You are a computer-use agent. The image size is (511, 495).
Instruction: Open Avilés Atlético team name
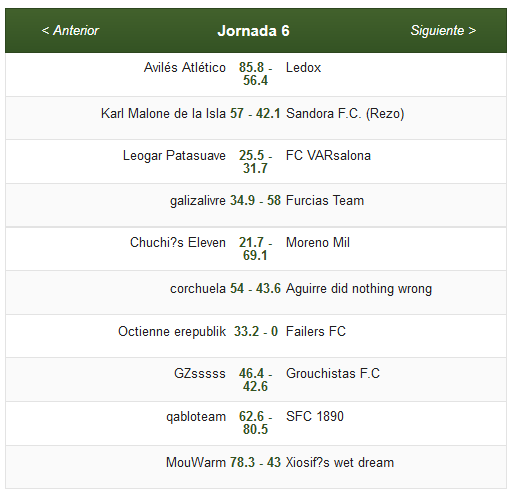coord(185,67)
